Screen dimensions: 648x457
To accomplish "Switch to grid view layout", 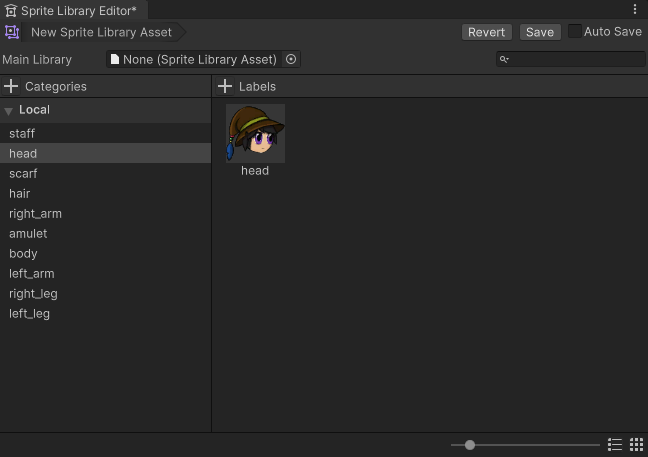I will [636, 445].
